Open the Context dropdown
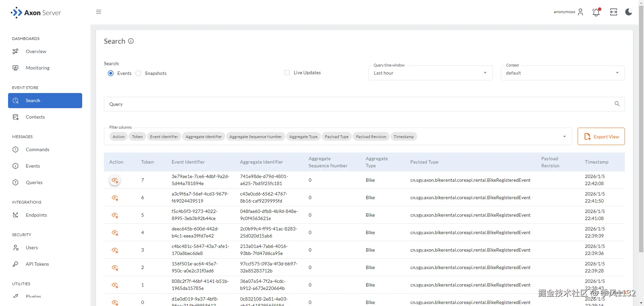The image size is (644, 306). click(562, 73)
